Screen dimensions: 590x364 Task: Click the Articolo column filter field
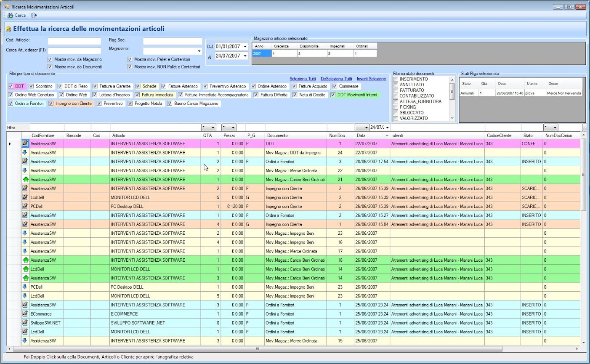tap(155, 128)
